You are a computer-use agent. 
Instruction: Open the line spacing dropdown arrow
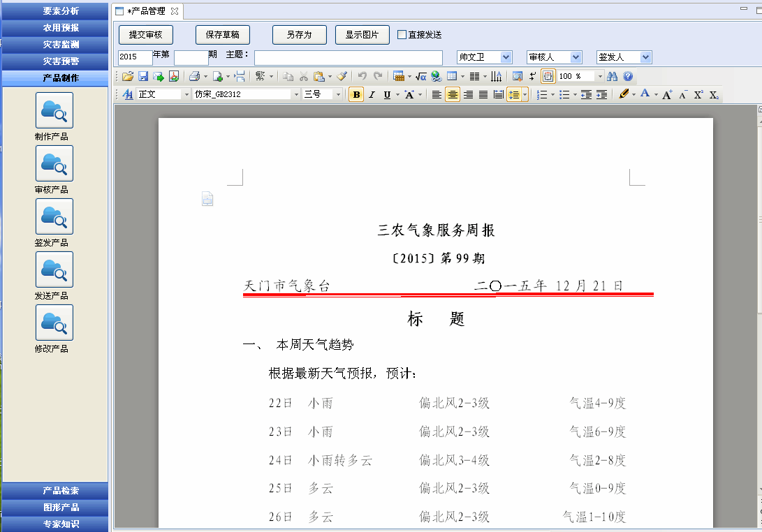[x=525, y=95]
